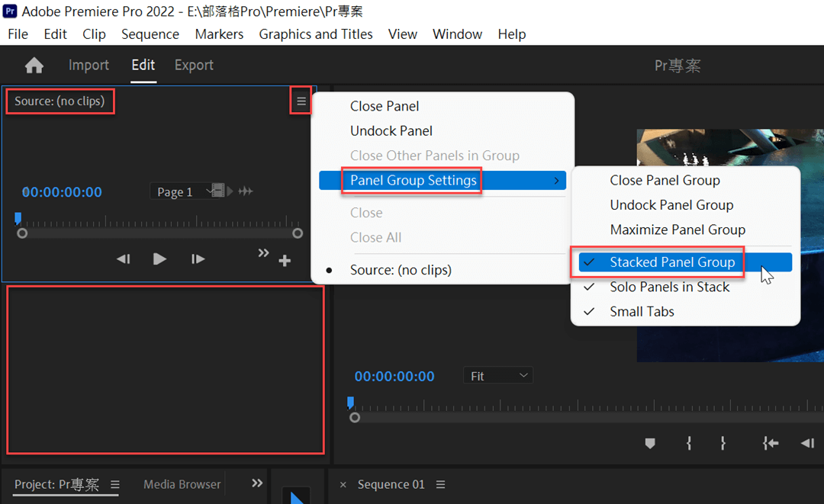Viewport: 824px width, 504px height.
Task: Toggle Small Tabs option
Action: pyautogui.click(x=685, y=311)
